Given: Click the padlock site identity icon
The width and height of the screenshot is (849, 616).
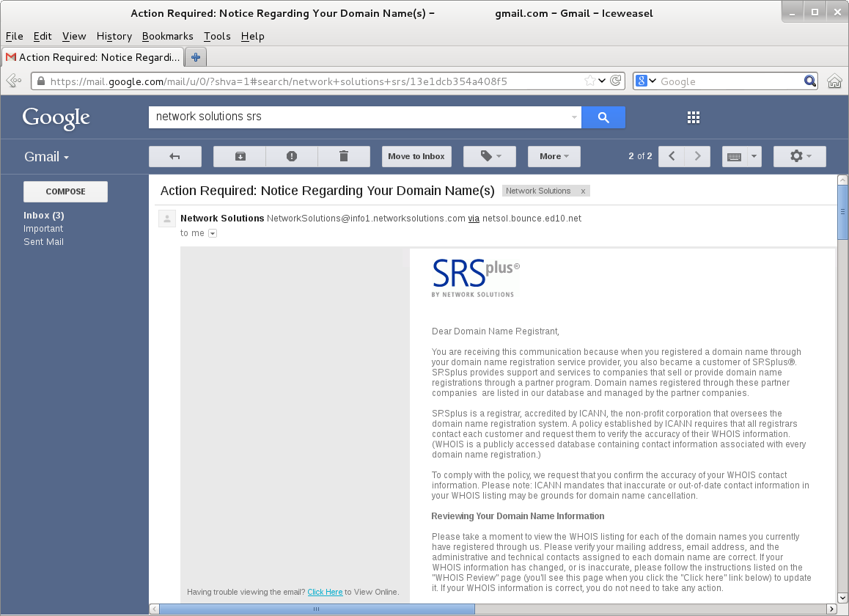Looking at the screenshot, I should (x=40, y=81).
